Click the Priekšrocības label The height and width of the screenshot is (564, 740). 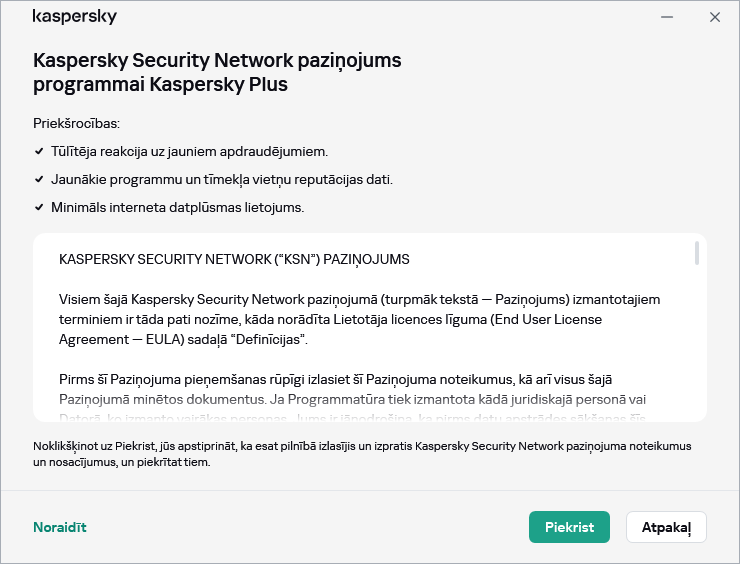click(x=76, y=123)
